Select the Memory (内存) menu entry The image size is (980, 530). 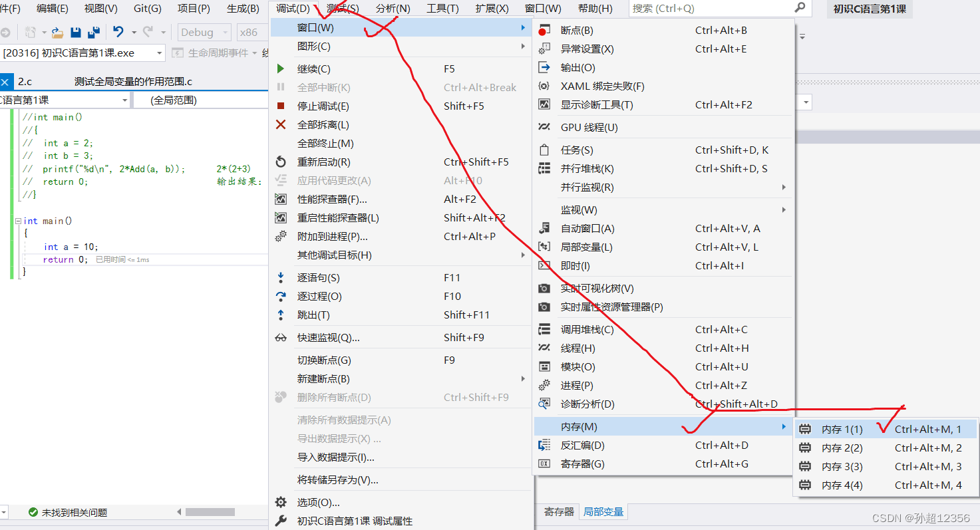pyautogui.click(x=665, y=426)
